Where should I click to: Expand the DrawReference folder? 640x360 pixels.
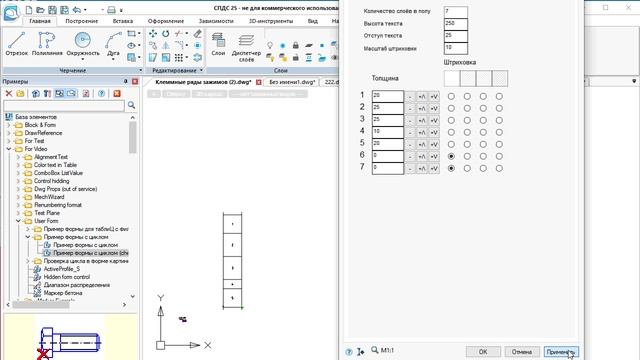[x=9, y=133]
